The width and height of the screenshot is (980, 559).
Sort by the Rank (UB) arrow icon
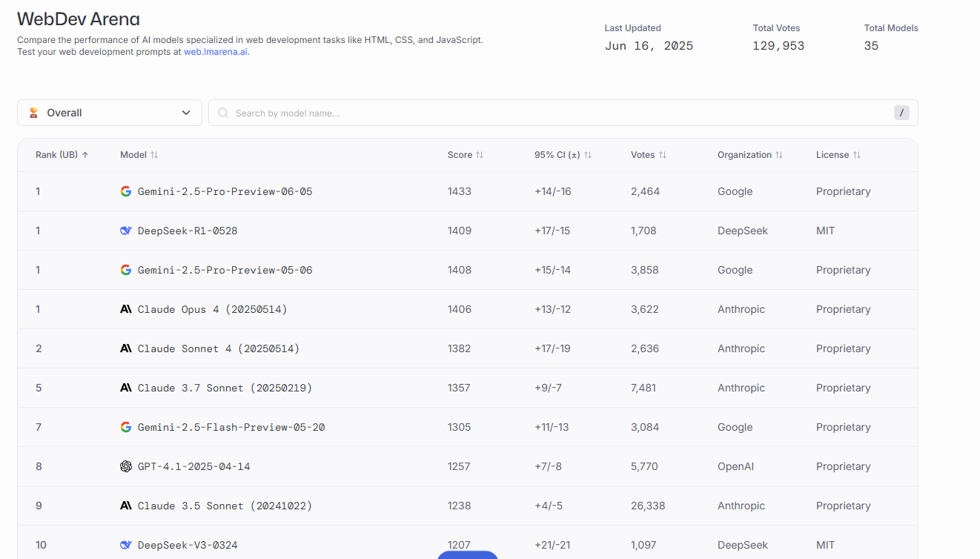coord(85,155)
